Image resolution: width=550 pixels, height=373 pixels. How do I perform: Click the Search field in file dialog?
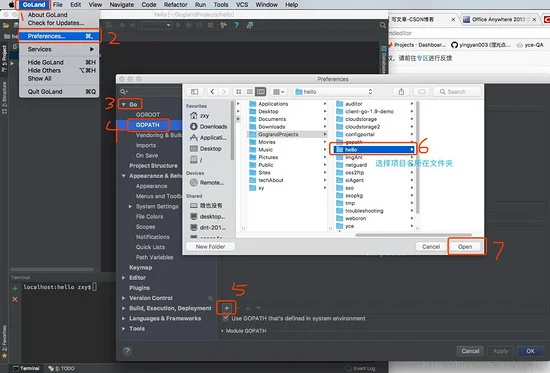coord(457,92)
